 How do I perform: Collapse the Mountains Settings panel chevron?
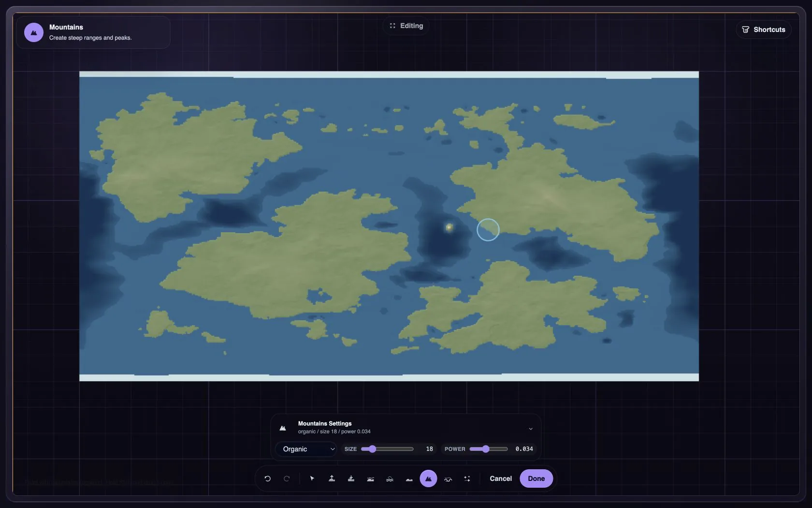(530, 429)
